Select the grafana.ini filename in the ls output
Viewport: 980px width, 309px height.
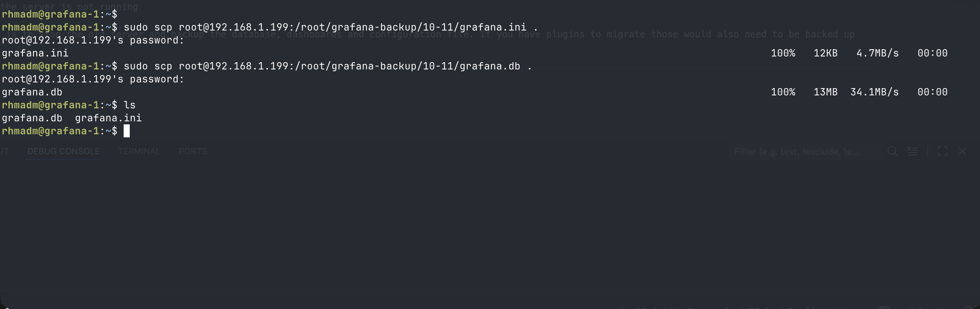[109, 118]
